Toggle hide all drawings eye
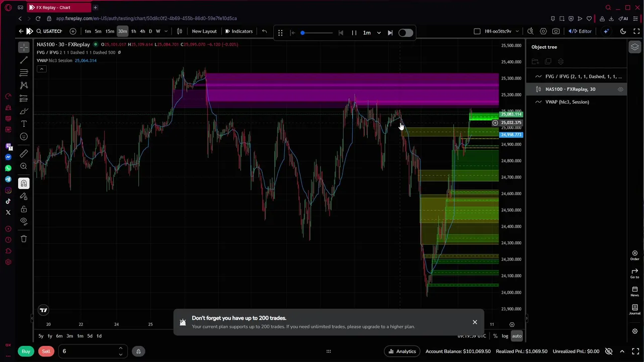Viewport: 644px width, 362px height. pos(24,221)
